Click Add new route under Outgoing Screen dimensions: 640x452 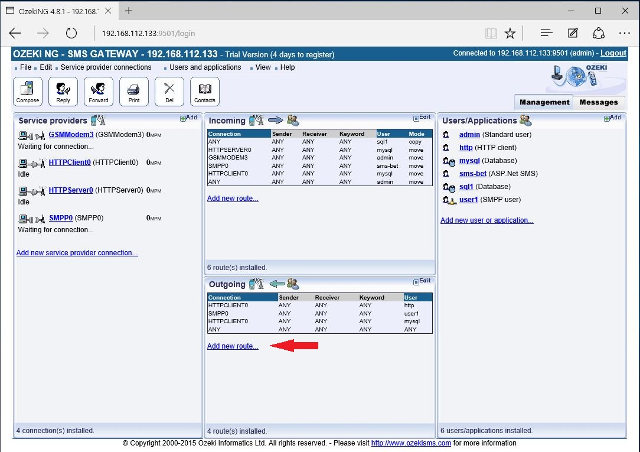click(233, 346)
